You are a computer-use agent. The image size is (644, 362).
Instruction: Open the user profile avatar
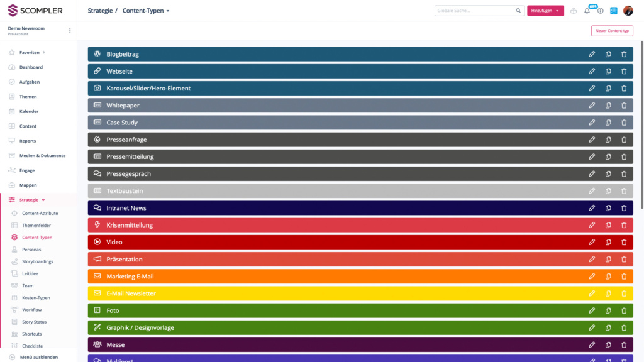click(628, 11)
